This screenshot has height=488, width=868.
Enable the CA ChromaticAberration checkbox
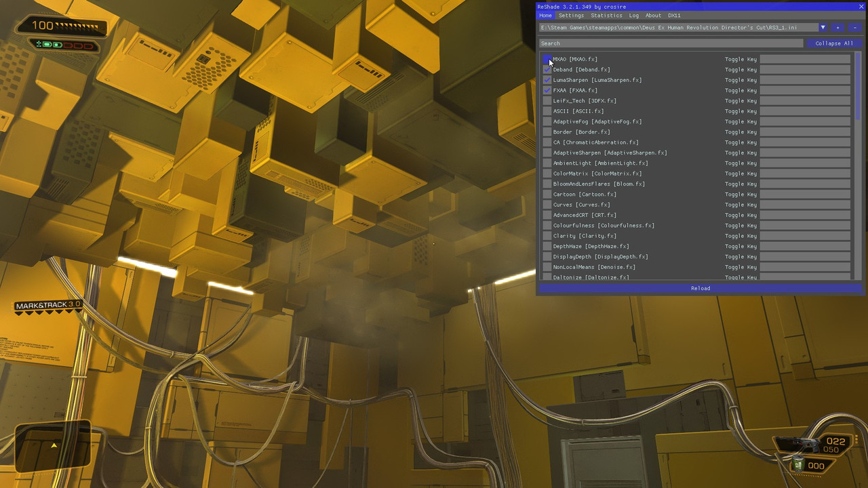click(547, 142)
